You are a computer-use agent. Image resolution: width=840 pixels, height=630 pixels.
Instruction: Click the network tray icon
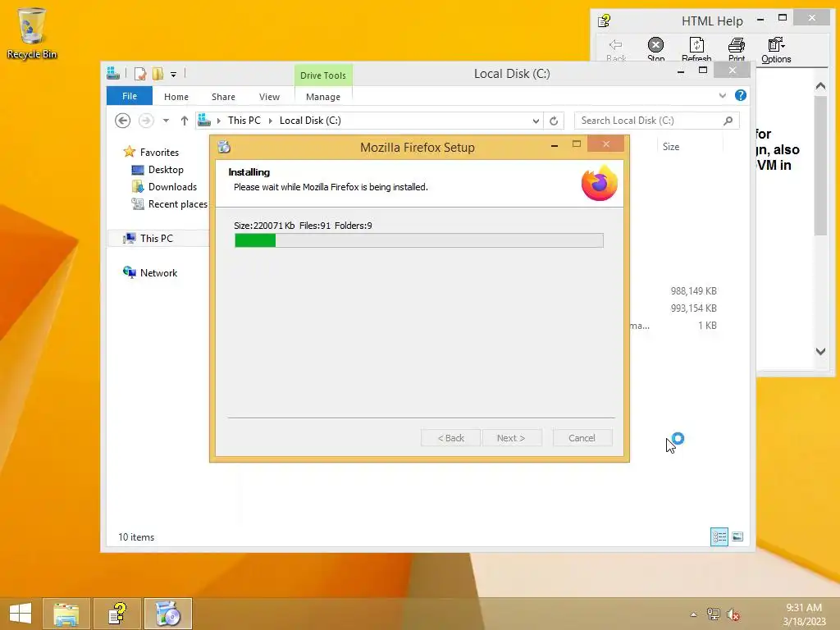click(713, 614)
